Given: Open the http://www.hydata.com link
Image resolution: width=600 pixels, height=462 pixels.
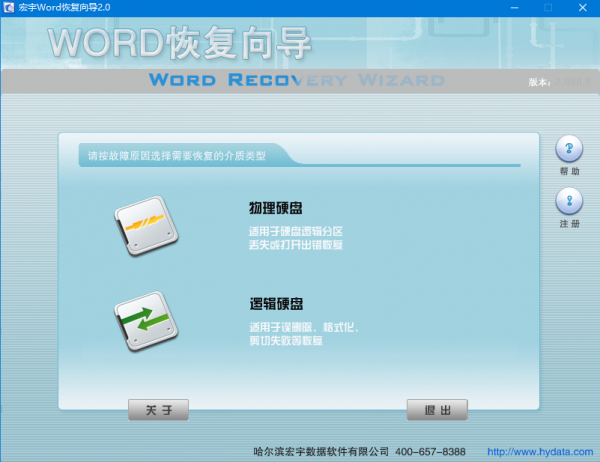Looking at the screenshot, I should point(540,452).
